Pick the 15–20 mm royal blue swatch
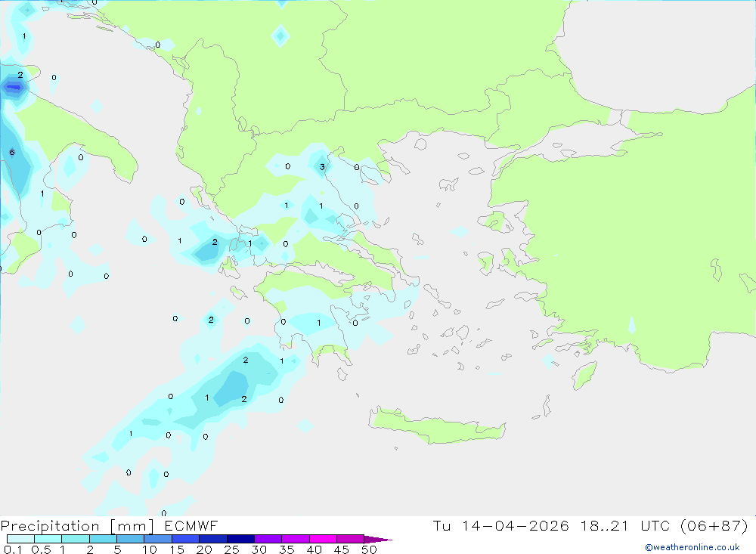Viewport: 756px width, 554px height. coord(186,539)
